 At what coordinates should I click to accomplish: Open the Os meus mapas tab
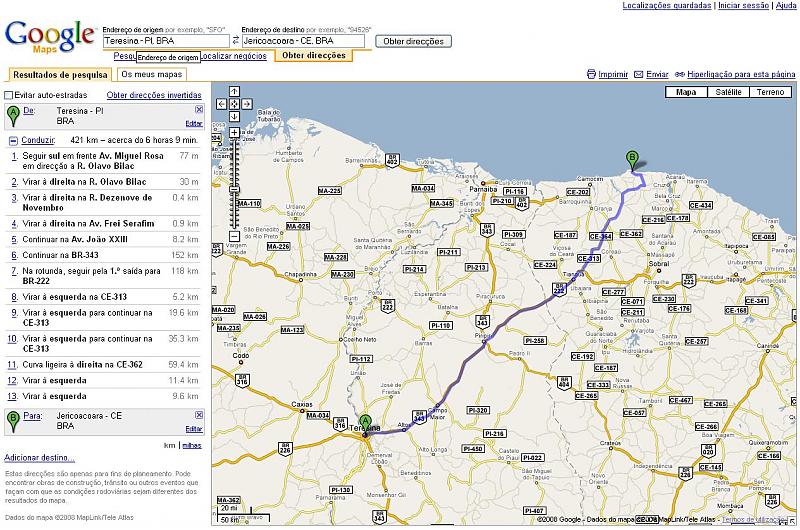[152, 74]
